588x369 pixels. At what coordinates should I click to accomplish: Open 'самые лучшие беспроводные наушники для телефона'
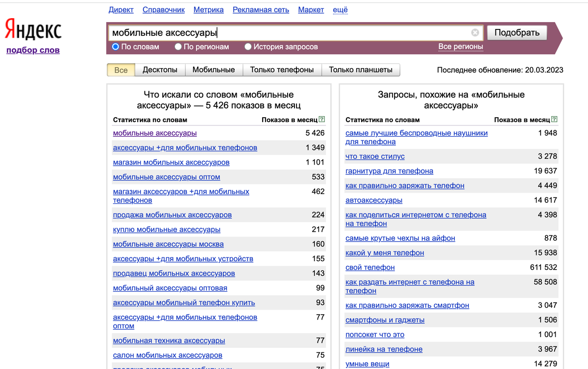[416, 137]
